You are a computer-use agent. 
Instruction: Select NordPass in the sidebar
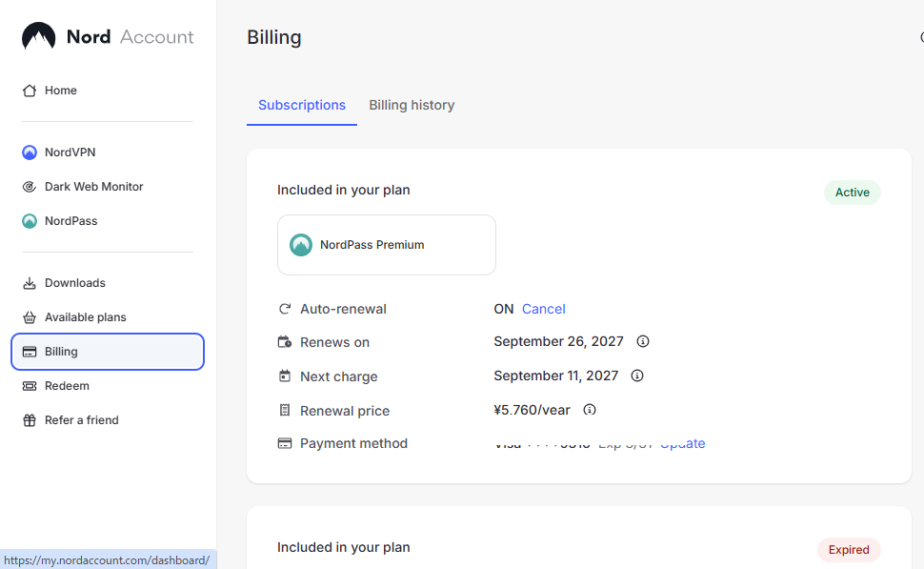(108, 220)
